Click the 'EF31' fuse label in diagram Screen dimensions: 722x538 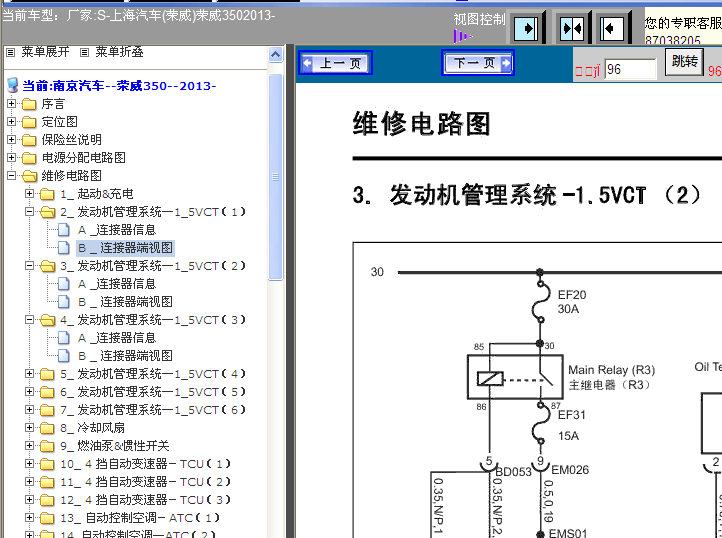click(572, 415)
